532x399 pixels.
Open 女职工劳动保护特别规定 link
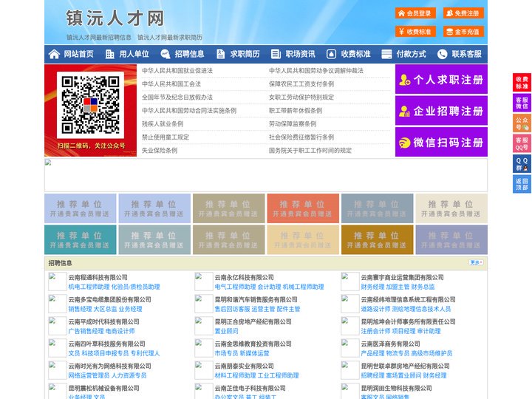pyautogui.click(x=301, y=97)
